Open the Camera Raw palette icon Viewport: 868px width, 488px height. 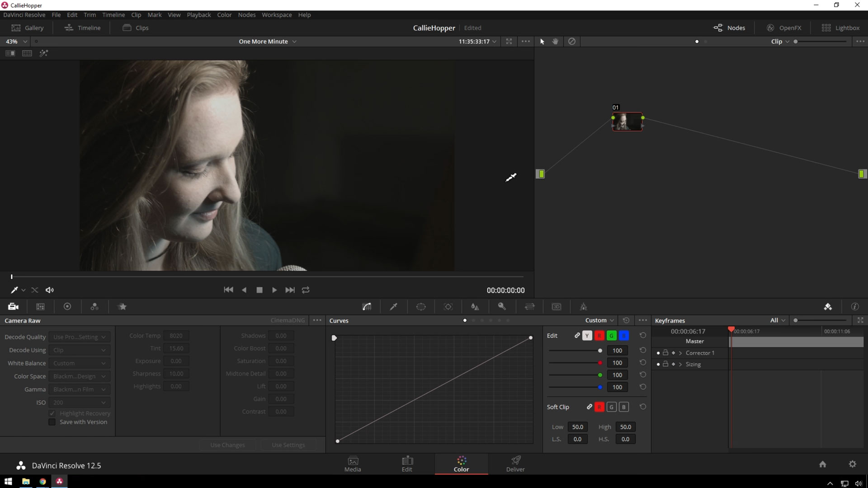(13, 307)
